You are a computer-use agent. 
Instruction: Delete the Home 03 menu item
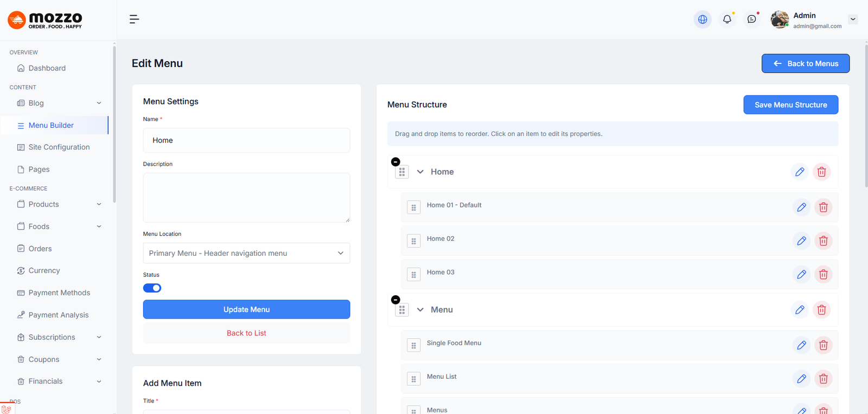click(x=823, y=274)
